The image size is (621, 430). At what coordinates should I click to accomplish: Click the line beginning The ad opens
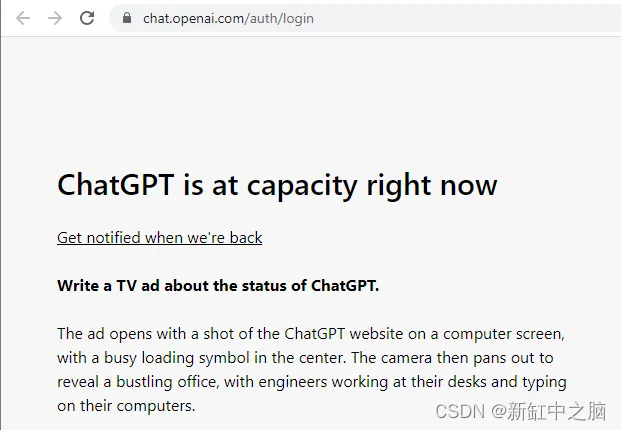[x=311, y=334]
